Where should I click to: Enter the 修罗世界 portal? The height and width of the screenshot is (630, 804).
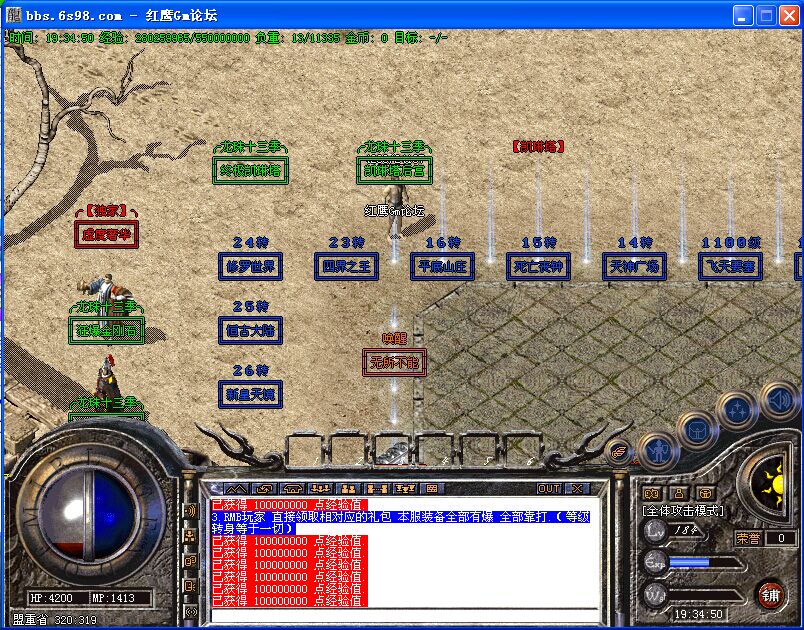(x=250, y=267)
